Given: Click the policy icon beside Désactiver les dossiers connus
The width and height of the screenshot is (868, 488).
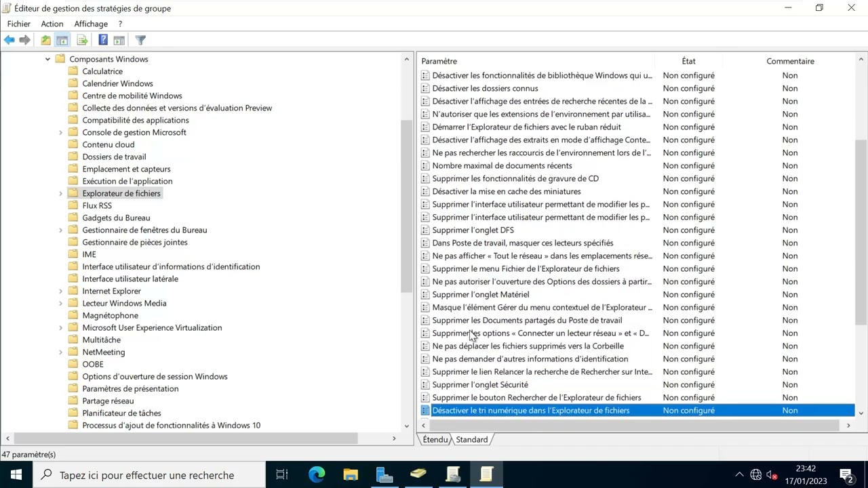Looking at the screenshot, I should coord(425,88).
